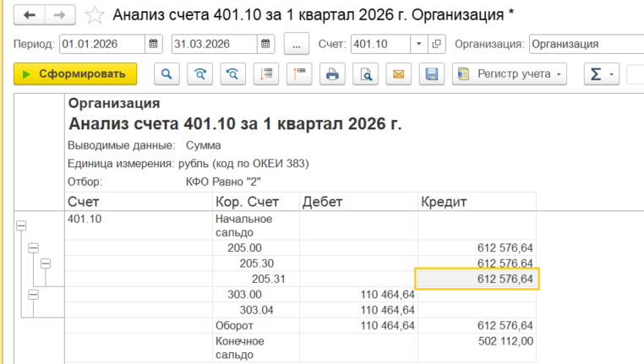Collapse the 205.30 subgroup
Screen dimensions: 644x364
46,263
